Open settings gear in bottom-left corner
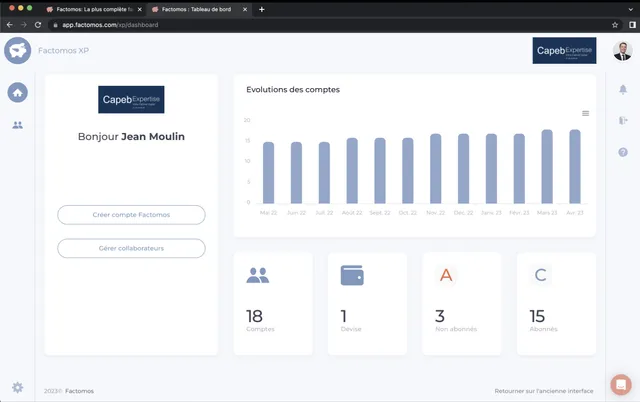Image resolution: width=640 pixels, height=402 pixels. coord(17,387)
